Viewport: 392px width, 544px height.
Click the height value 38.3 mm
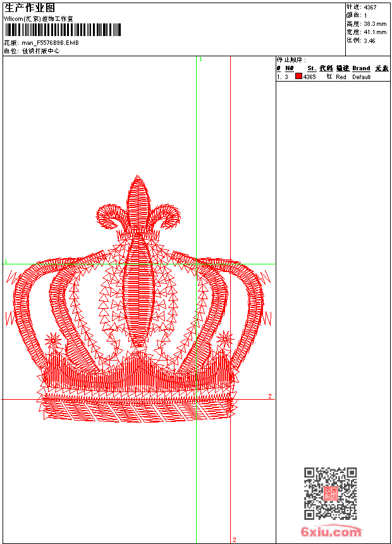(374, 23)
